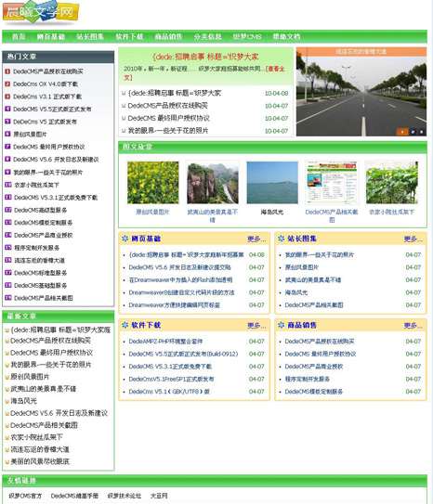433x504 pixels.
Task: Click 更多 in the 站长图集 panel
Action: tap(413, 239)
